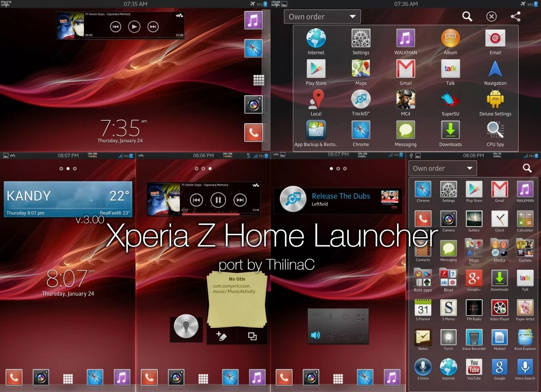Image resolution: width=541 pixels, height=392 pixels.
Task: Skip to next track in the bottom music widget
Action: (240, 200)
